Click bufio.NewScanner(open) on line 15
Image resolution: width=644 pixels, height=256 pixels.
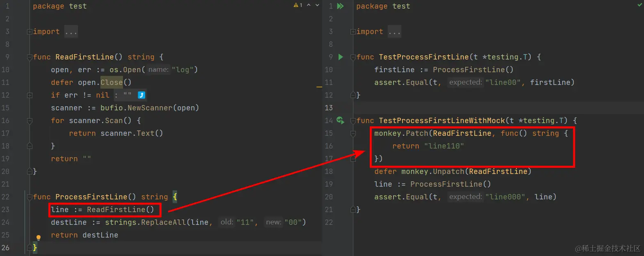[150, 108]
